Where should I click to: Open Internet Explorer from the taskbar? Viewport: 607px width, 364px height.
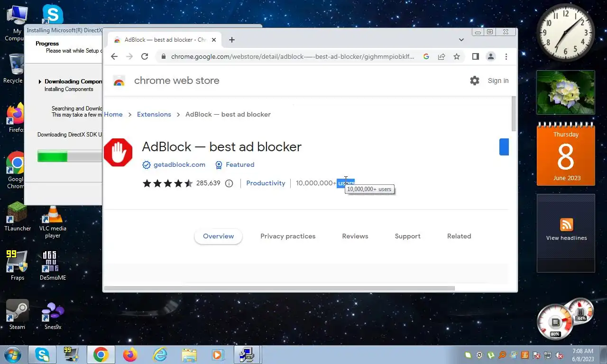click(160, 355)
